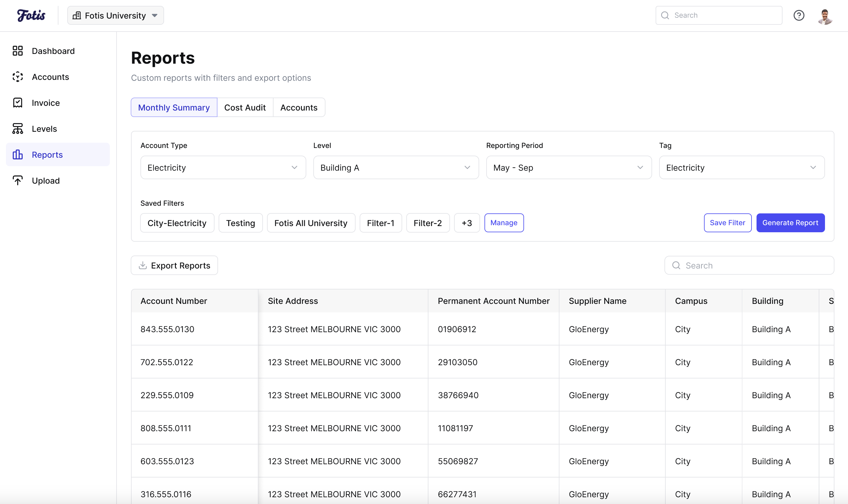The image size is (848, 504).
Task: Click the help question-mark icon
Action: pos(799,15)
